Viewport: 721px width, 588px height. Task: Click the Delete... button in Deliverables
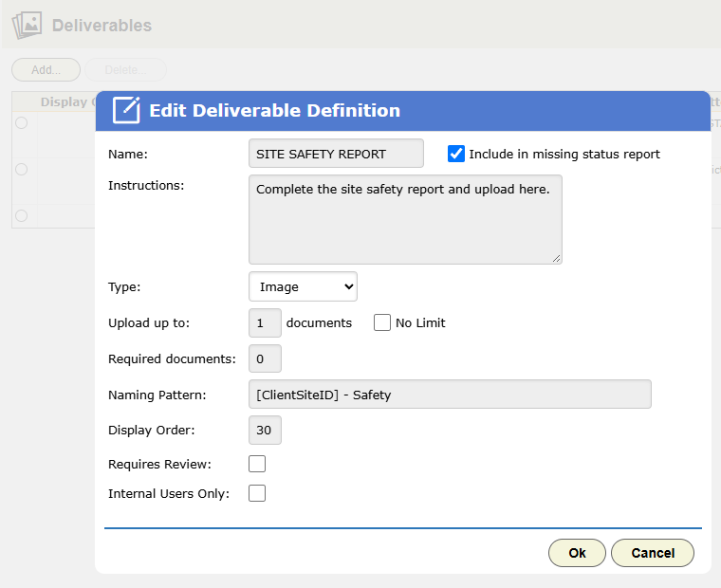[125, 70]
